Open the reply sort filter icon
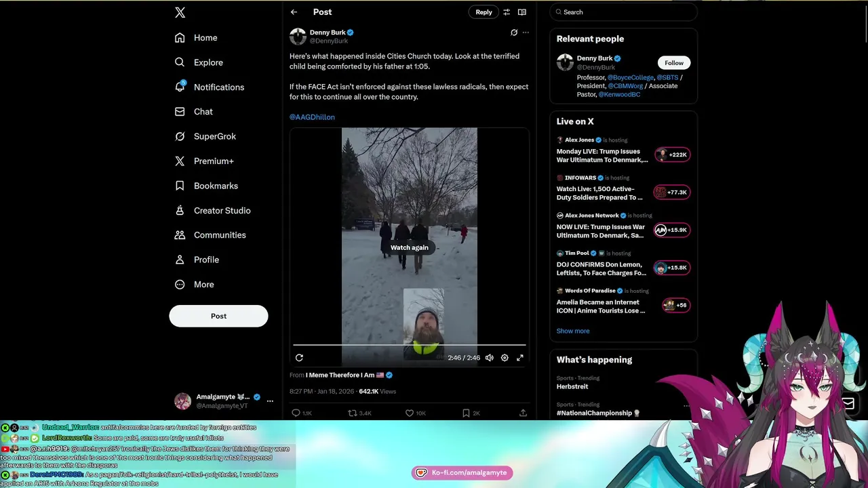 (x=506, y=12)
